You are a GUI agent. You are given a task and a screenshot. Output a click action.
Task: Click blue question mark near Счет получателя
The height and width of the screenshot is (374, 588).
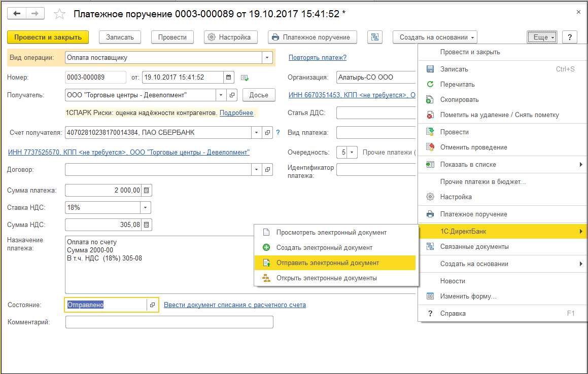(x=277, y=132)
